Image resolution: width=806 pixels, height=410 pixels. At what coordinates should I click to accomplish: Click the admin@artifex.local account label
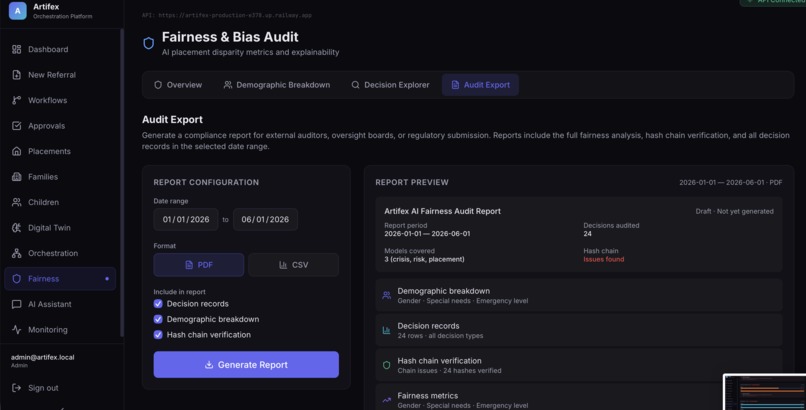(x=43, y=357)
